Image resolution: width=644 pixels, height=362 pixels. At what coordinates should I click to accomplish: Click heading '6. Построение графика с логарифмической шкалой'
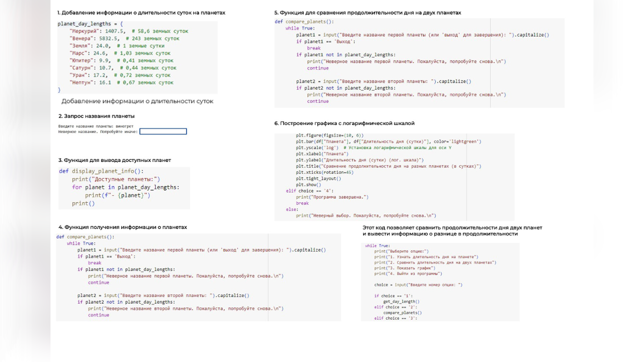(x=344, y=123)
